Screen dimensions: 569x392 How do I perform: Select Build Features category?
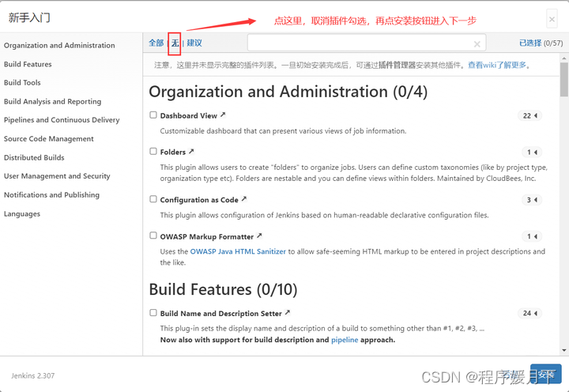coord(28,64)
